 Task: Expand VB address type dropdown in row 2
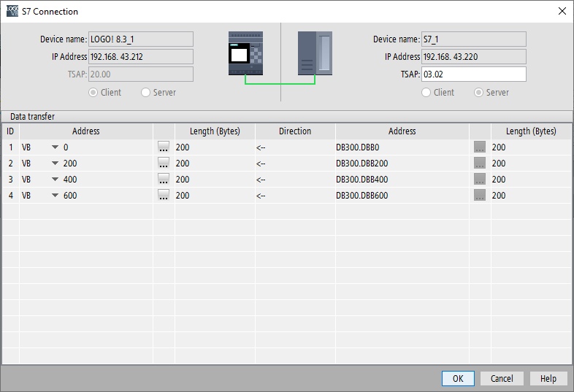(x=55, y=164)
